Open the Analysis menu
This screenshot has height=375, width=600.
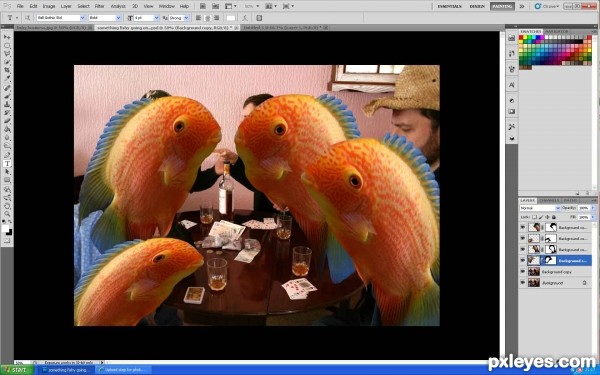tap(118, 6)
